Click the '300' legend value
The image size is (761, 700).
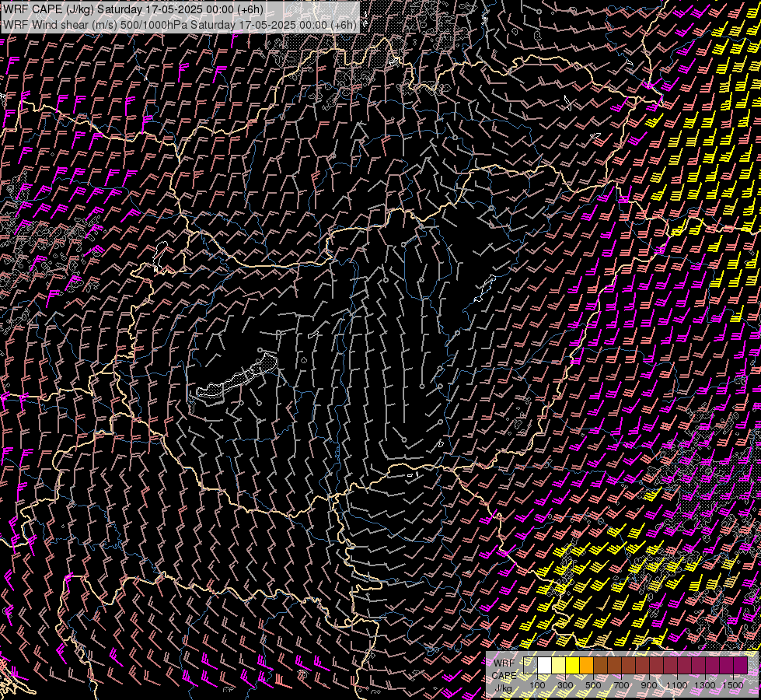tap(565, 685)
